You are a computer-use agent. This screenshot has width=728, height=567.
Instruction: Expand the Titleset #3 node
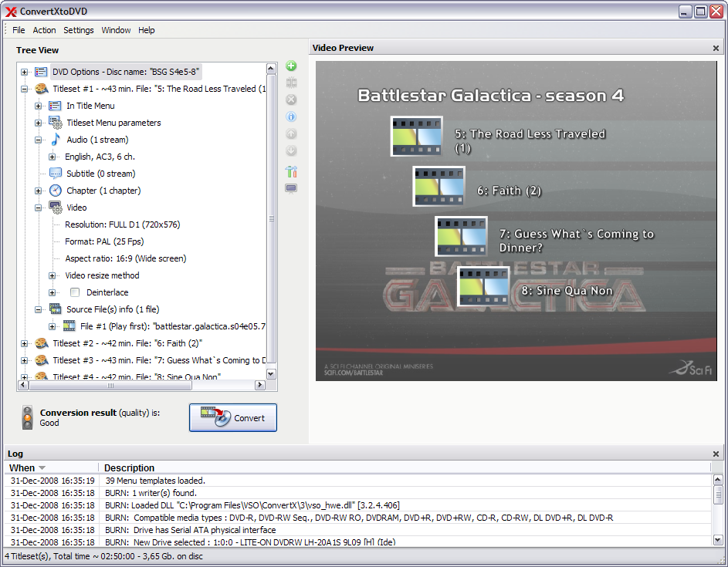[24, 360]
